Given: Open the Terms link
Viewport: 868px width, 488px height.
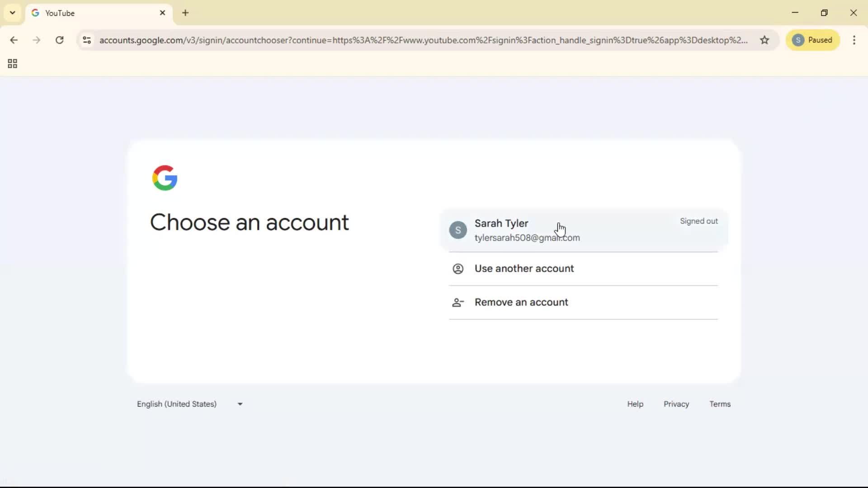Looking at the screenshot, I should [720, 404].
